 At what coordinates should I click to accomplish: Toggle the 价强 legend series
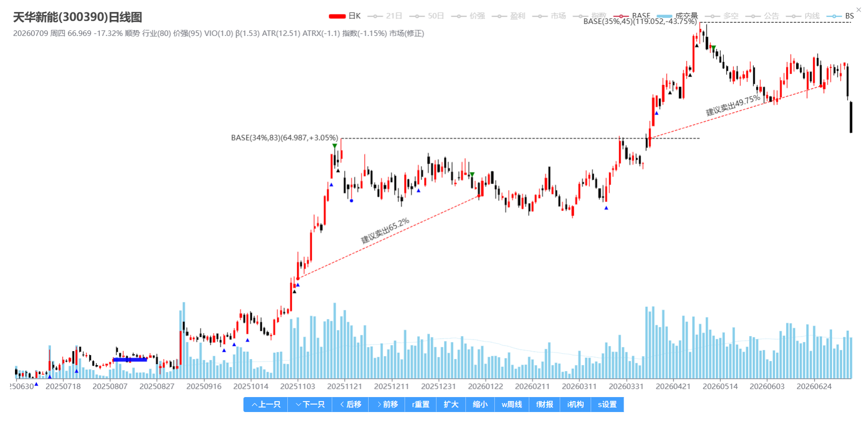[x=468, y=16]
